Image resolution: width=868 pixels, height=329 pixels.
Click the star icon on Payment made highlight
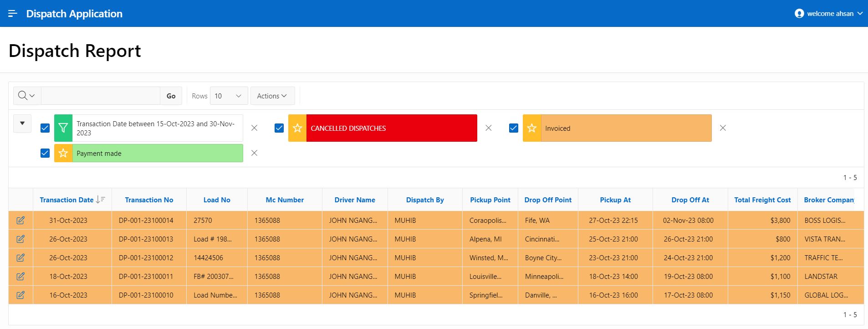pyautogui.click(x=63, y=153)
